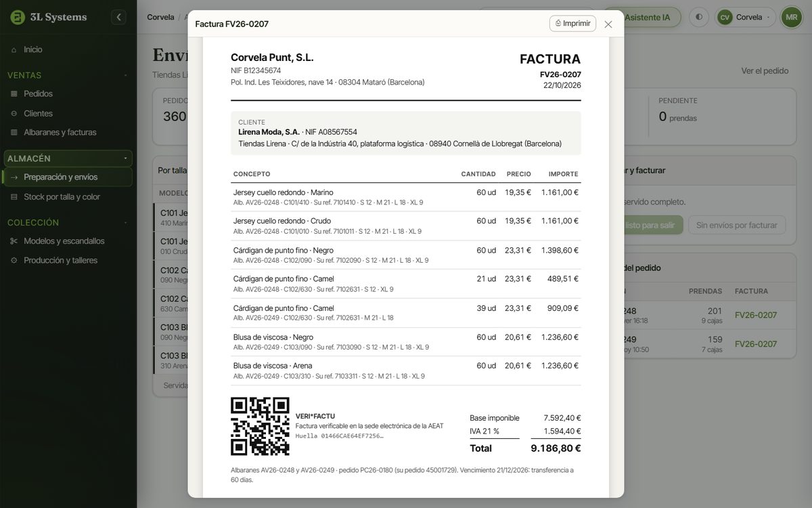Click the scissors icon for Modelos
Screen dimensions: 812x508
coord(14,240)
